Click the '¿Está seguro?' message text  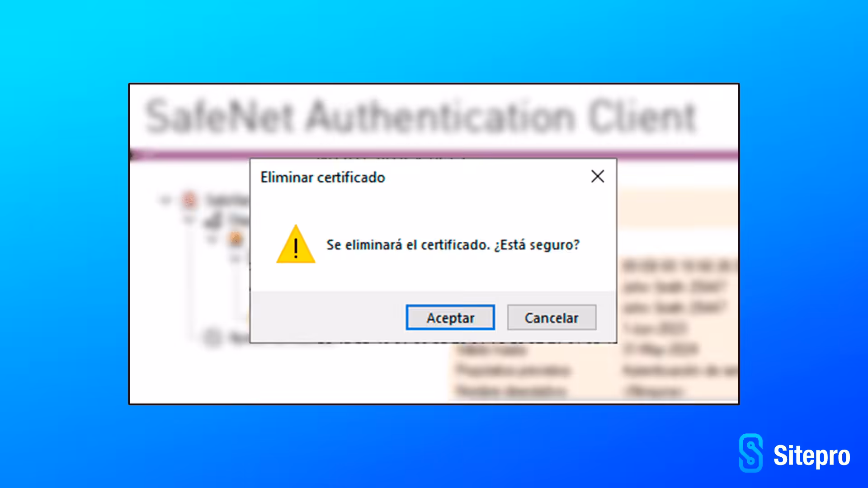coord(537,245)
